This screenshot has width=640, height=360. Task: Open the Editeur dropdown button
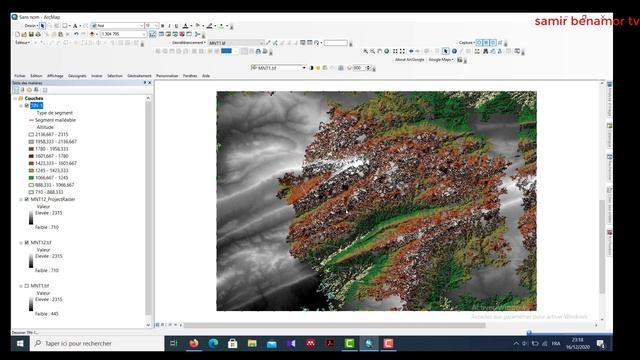pyautogui.click(x=22, y=42)
